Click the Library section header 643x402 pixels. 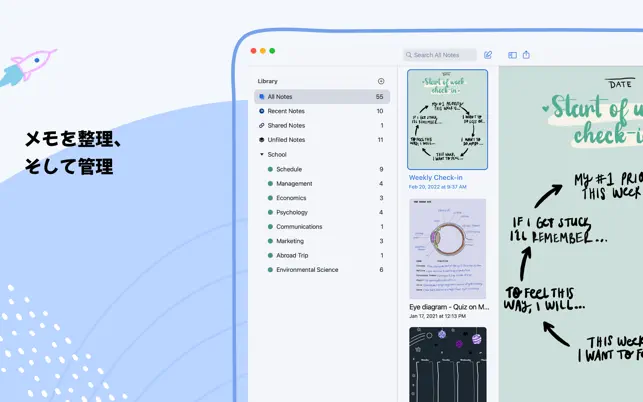coord(267,81)
